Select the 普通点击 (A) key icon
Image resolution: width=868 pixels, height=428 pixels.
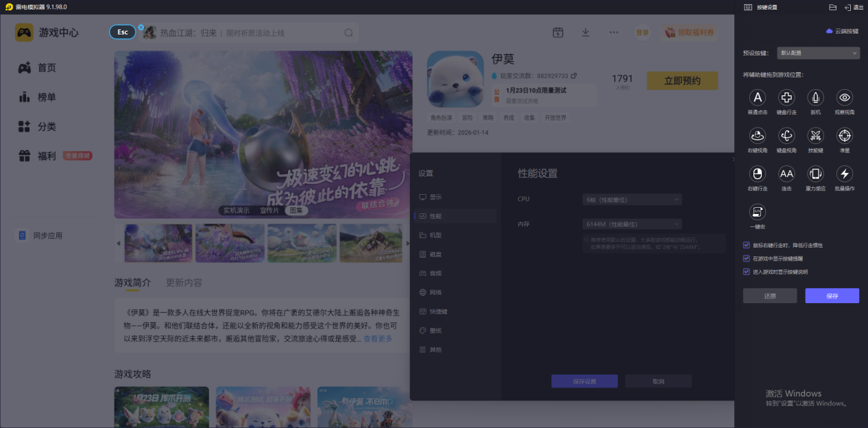point(758,97)
